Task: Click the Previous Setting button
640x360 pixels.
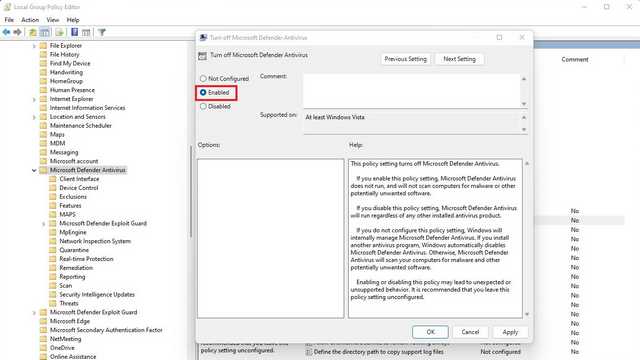Action: (405, 59)
